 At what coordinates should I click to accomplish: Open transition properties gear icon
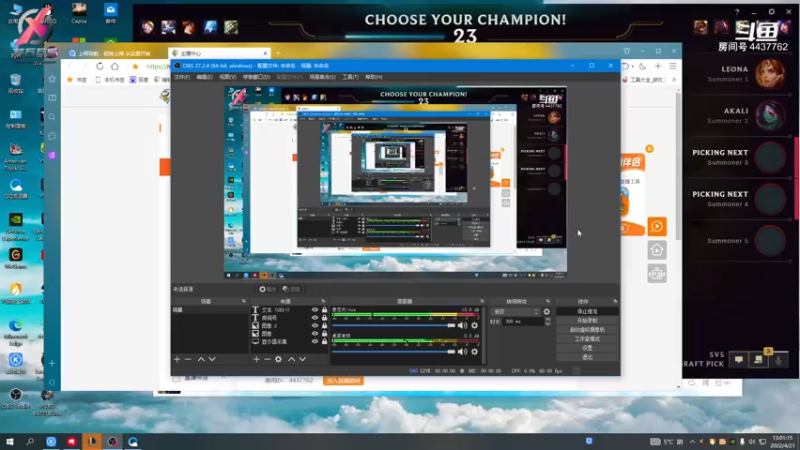tap(546, 311)
